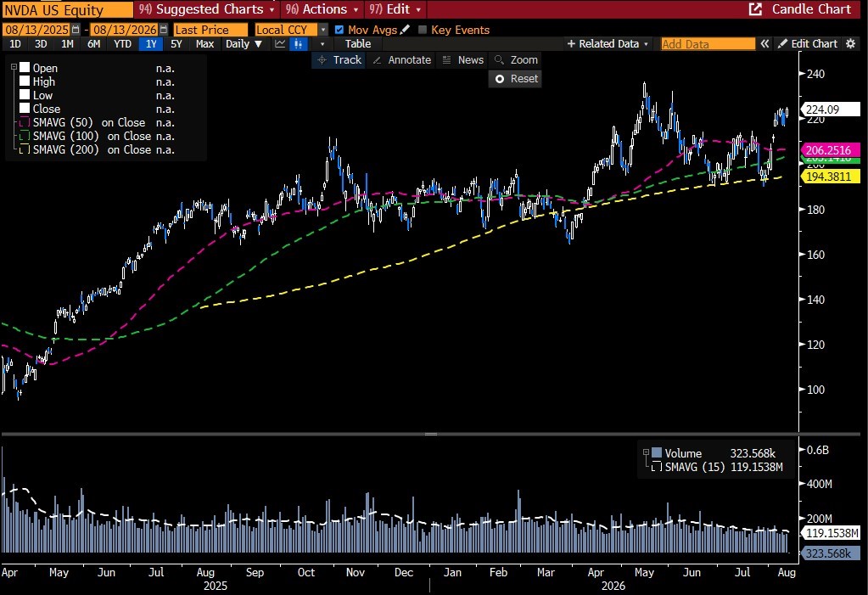Click the 194.3811 SMAVG value label

831,177
